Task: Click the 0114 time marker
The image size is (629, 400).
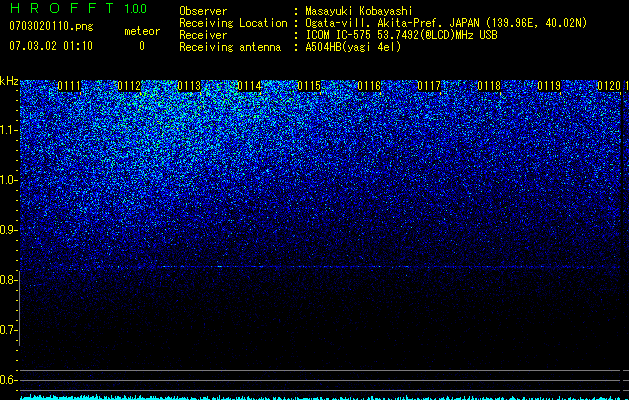Action: (250, 86)
